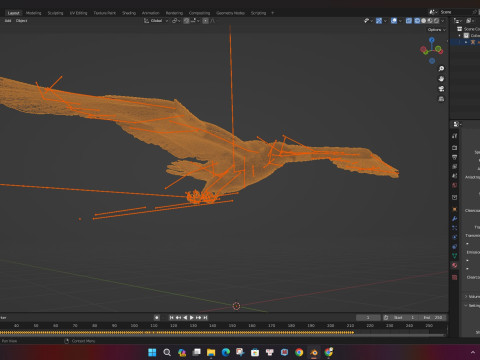Switch to the Sculpting workspace tab
The height and width of the screenshot is (360, 480).
(x=55, y=13)
